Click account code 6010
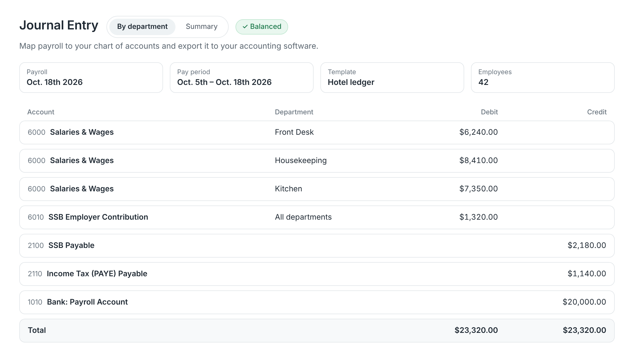This screenshot has height=364, width=634. click(x=36, y=217)
